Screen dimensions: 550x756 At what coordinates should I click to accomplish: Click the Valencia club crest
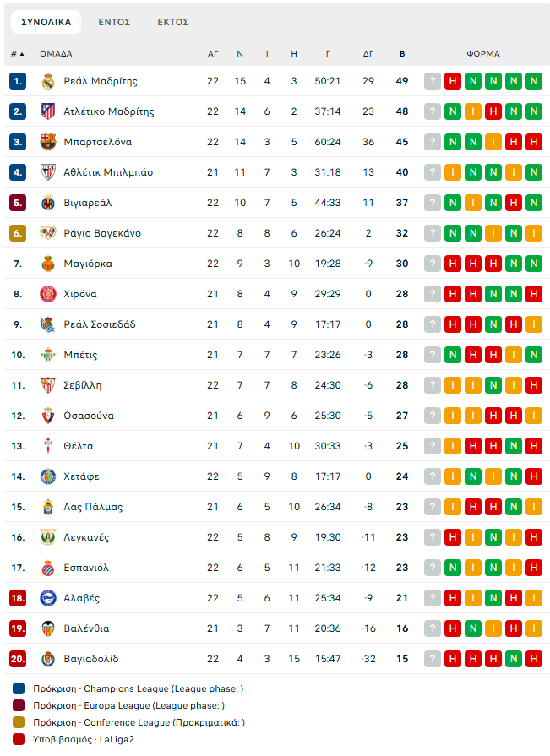pyautogui.click(x=47, y=628)
